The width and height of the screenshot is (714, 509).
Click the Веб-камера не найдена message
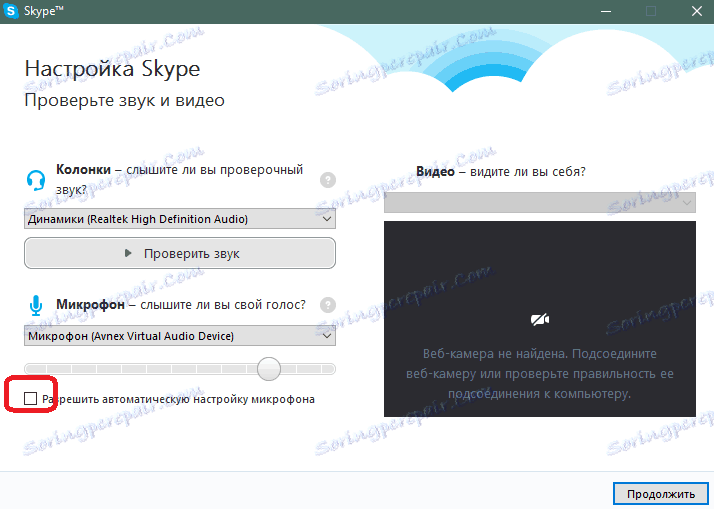[x=540, y=373]
